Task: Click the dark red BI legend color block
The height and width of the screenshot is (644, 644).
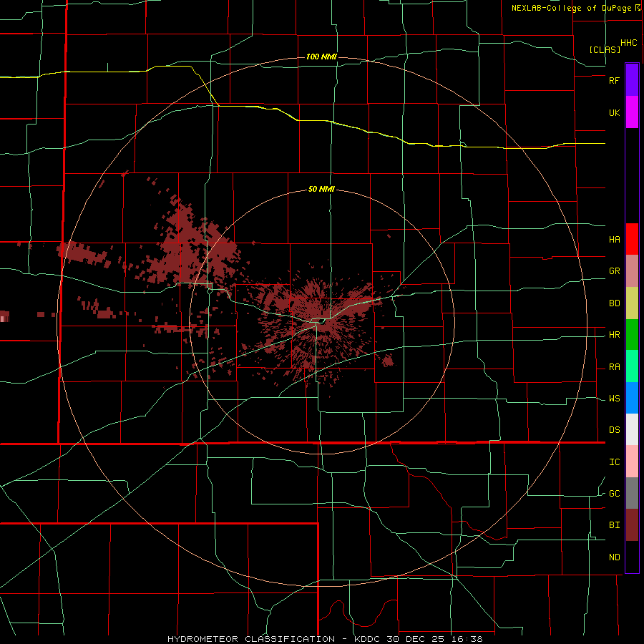Action: pyautogui.click(x=632, y=525)
